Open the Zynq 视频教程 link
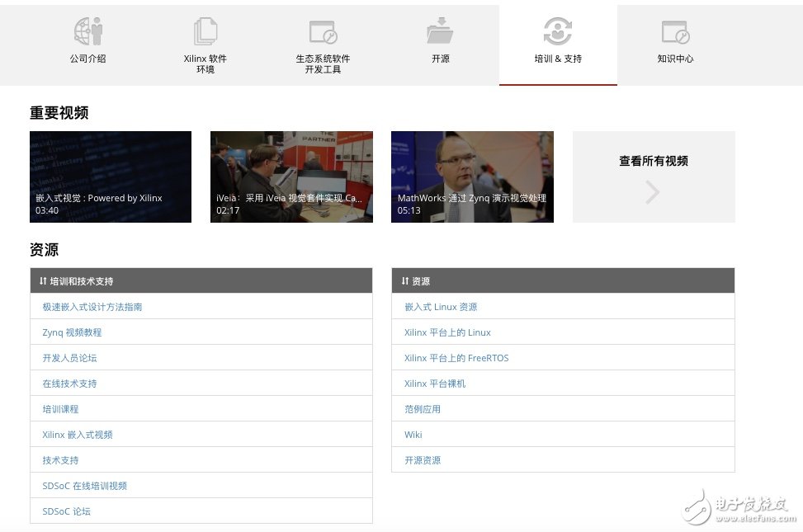 (72, 332)
